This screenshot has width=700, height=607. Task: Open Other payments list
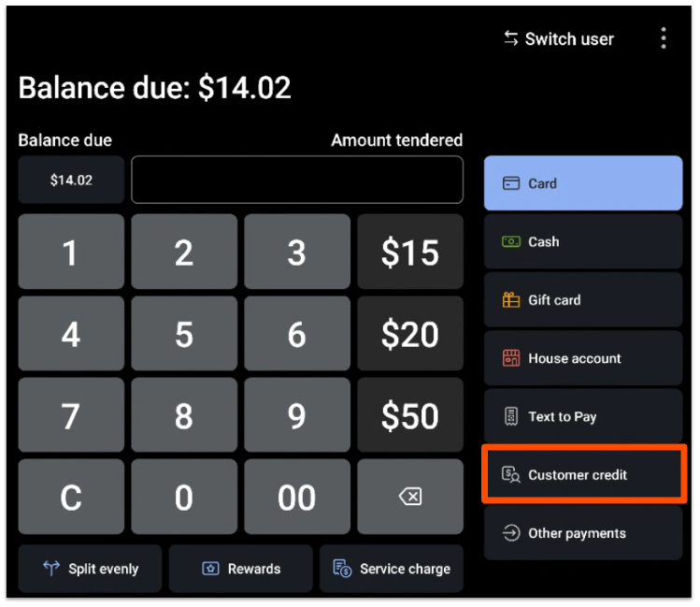(583, 533)
